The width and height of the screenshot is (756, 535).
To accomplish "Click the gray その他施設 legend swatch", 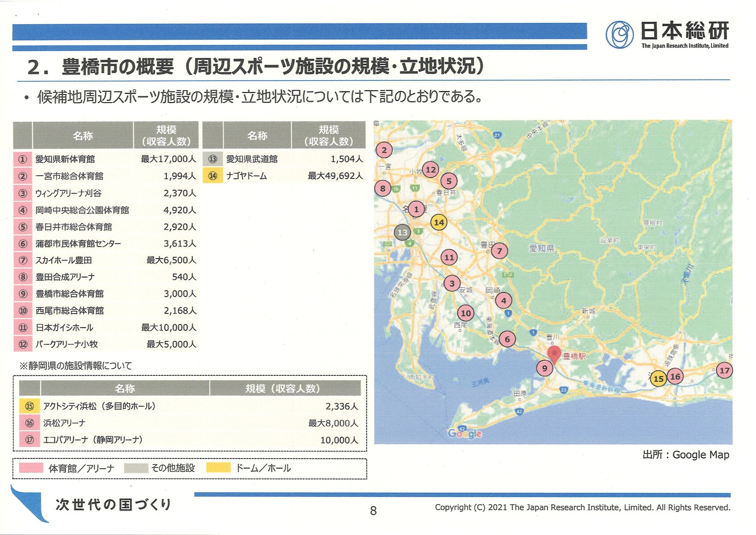I will click(136, 468).
